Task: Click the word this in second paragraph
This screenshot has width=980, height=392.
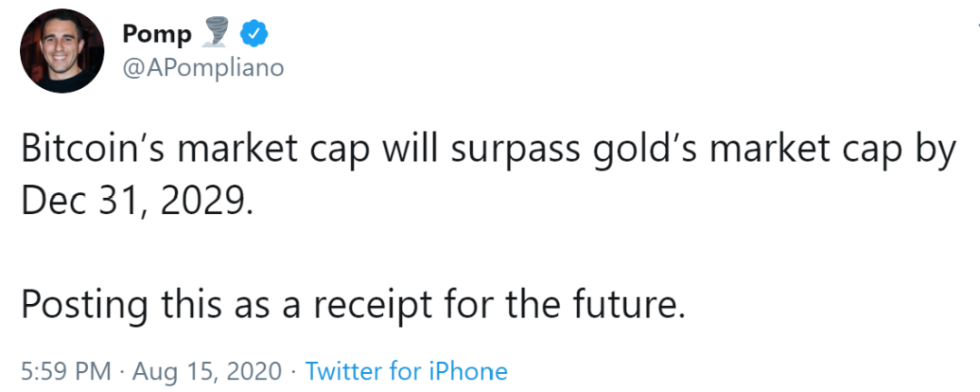Action: pos(191,303)
